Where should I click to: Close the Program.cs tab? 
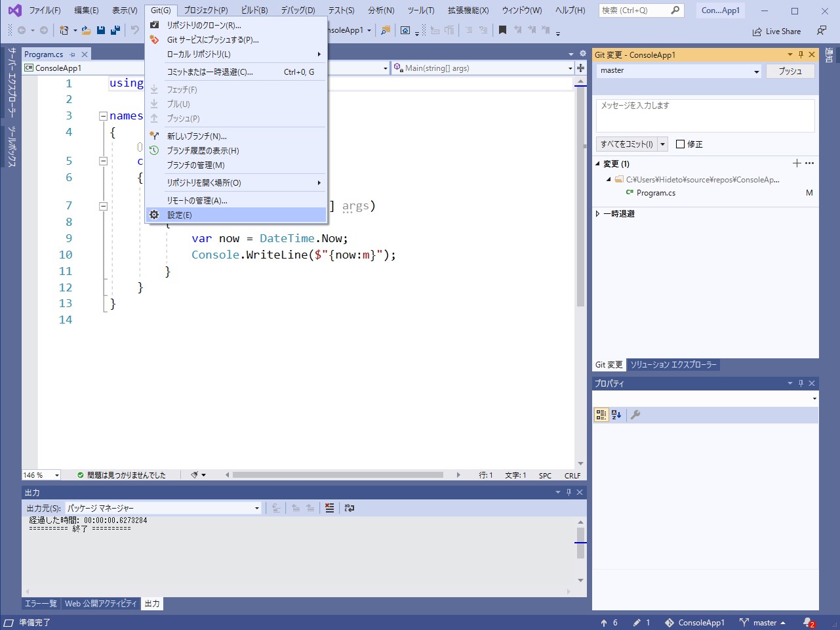point(84,54)
